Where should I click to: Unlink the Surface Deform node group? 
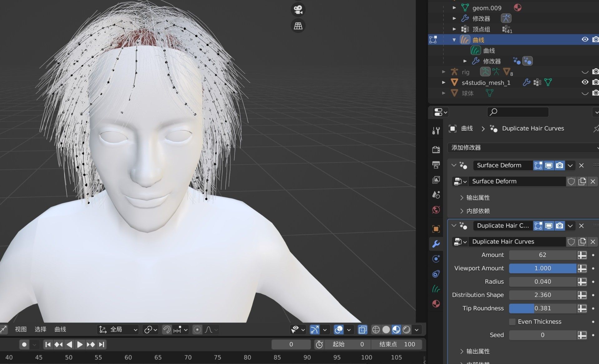[x=593, y=181]
